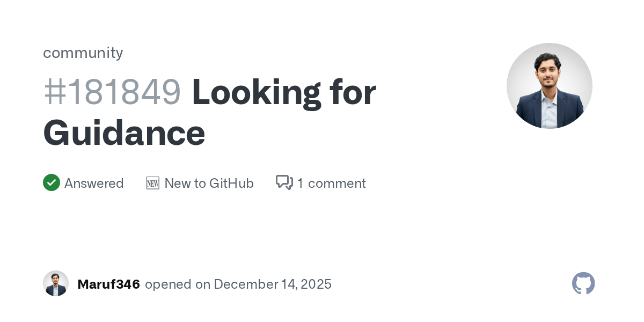This screenshot has height=322, width=644.
Task: Select the "Answered" status text
Action: pos(94,184)
